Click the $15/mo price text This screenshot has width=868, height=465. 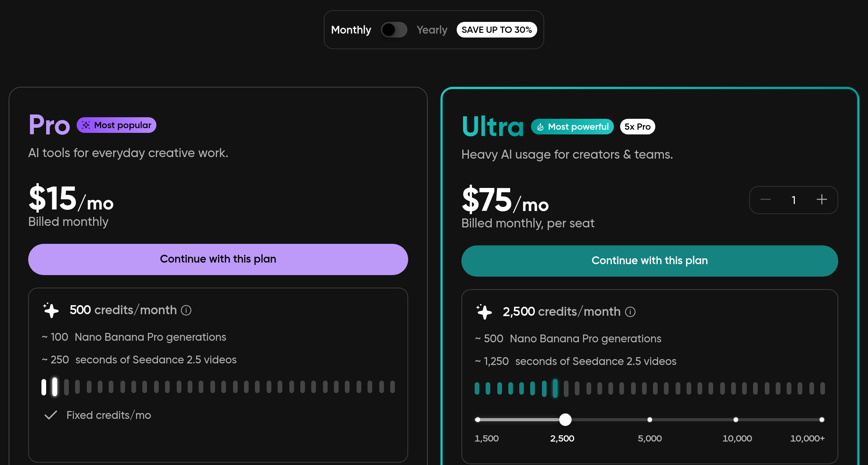pos(71,198)
